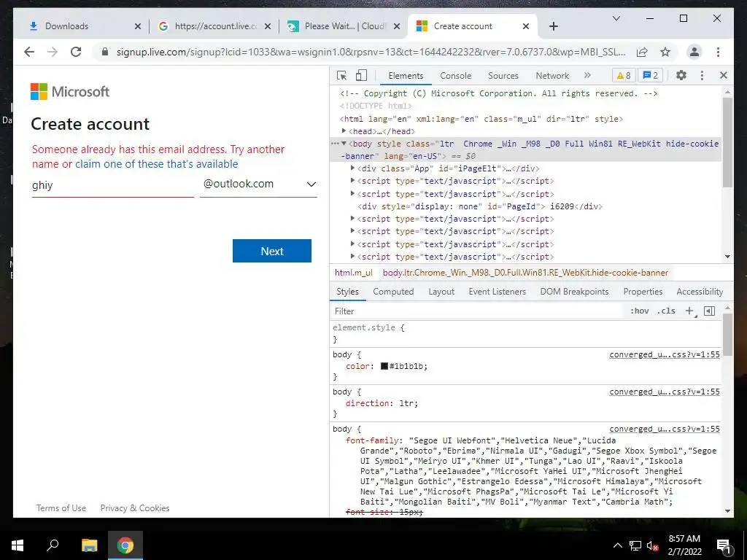Expand the div iPageElt node
This screenshot has width=747, height=560.
tap(352, 168)
